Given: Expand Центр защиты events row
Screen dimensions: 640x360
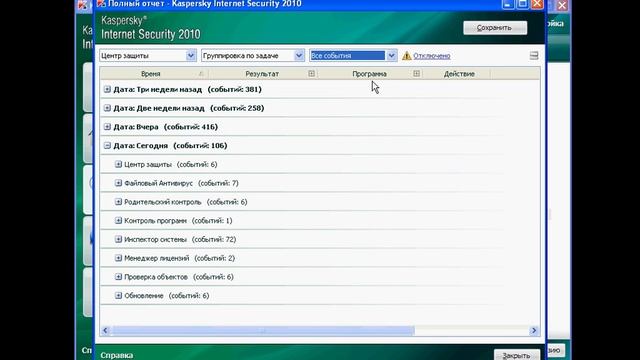Looking at the screenshot, I should click(x=118, y=164).
